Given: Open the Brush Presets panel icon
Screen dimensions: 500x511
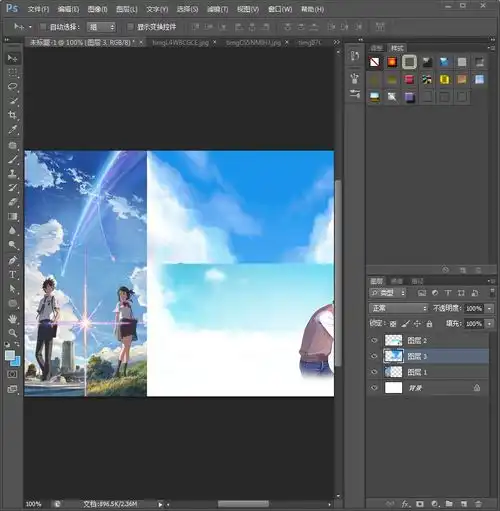Looking at the screenshot, I should pos(355,79).
